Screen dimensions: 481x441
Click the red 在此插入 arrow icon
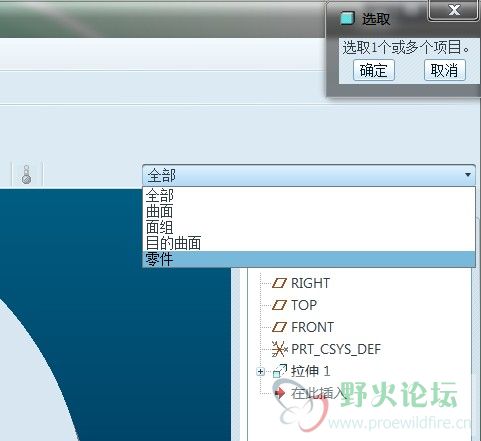pos(280,393)
